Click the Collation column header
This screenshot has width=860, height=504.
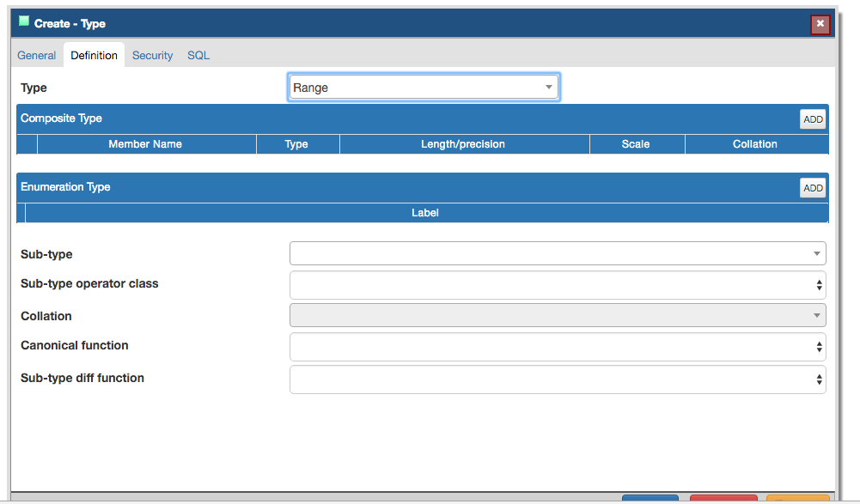pos(755,144)
